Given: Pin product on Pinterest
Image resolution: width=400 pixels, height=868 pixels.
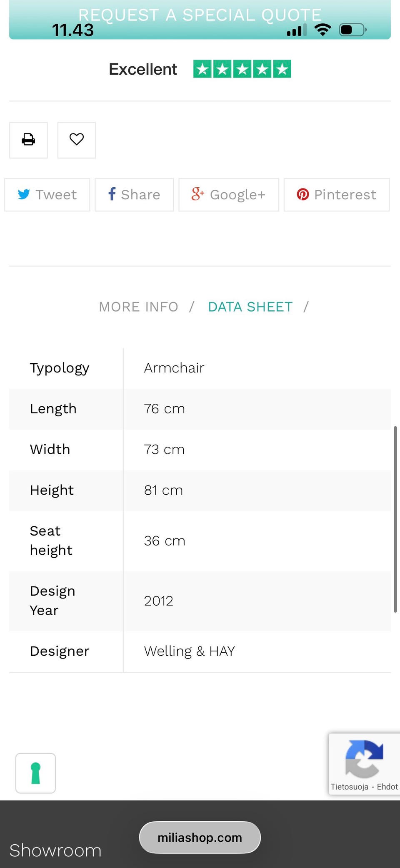Looking at the screenshot, I should pos(337,195).
